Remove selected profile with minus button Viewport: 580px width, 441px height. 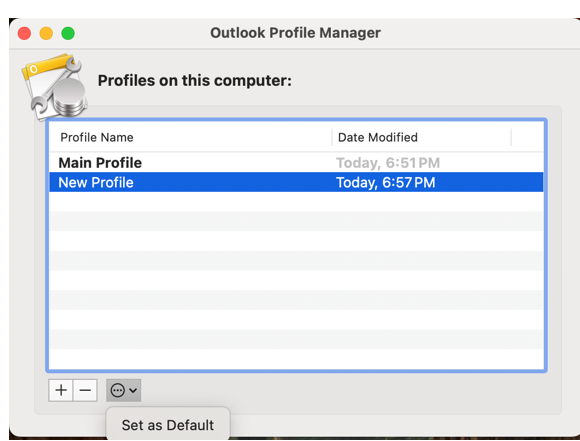pos(85,390)
